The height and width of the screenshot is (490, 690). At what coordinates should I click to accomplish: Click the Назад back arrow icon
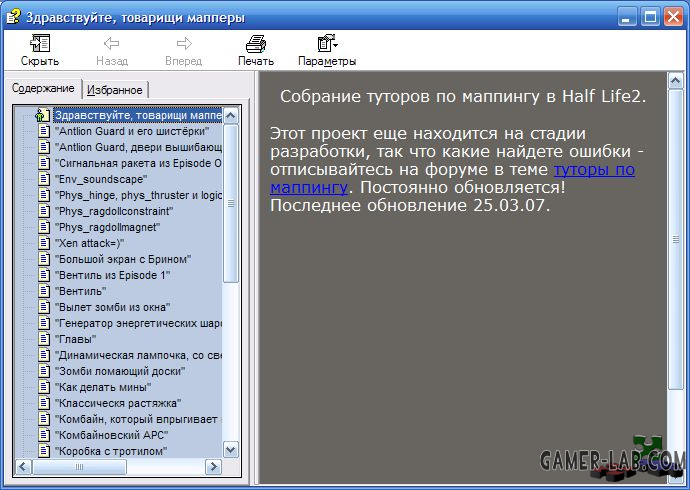click(112, 43)
